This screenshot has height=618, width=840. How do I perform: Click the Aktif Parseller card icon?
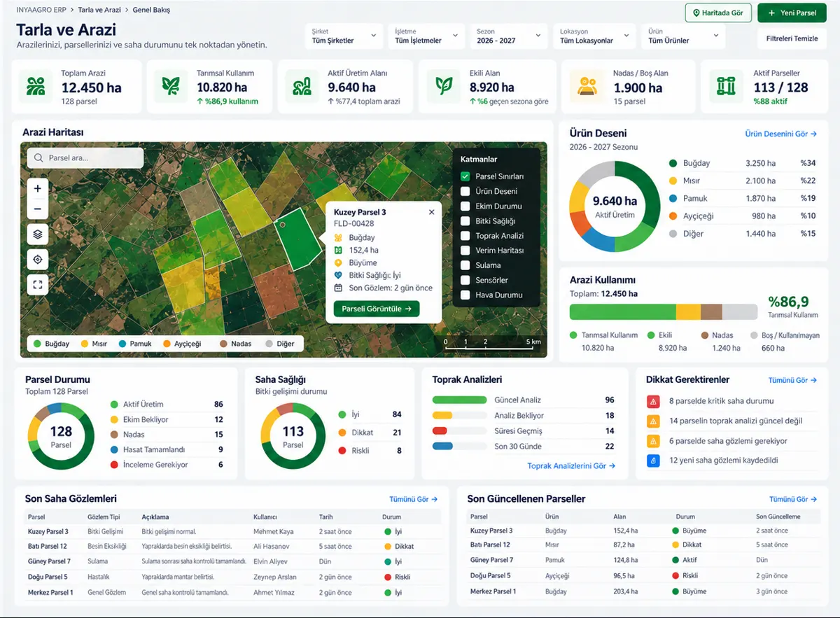point(726,86)
